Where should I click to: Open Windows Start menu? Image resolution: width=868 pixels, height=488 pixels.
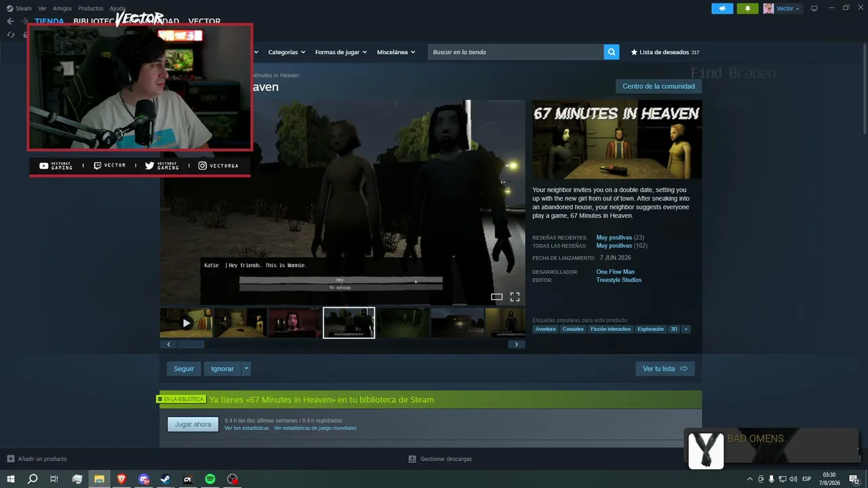click(x=11, y=479)
